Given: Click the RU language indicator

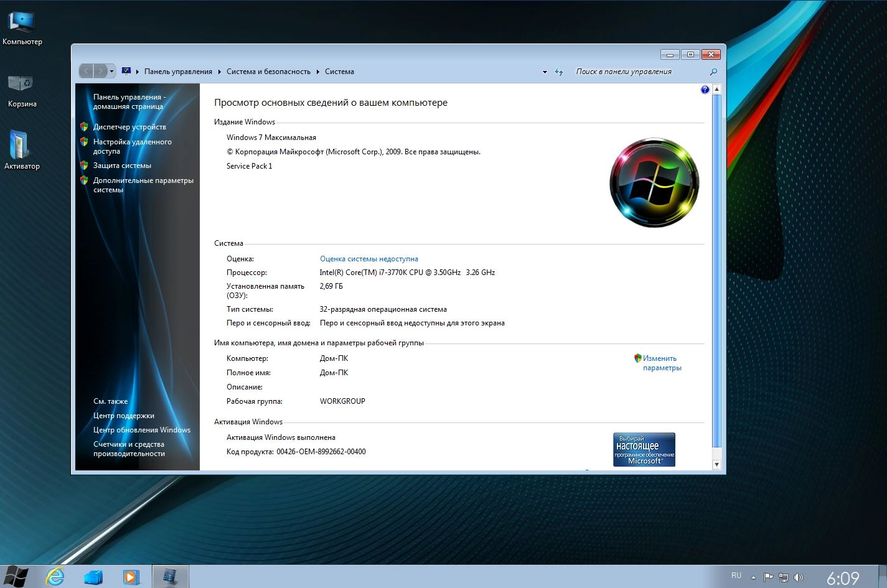Looking at the screenshot, I should pyautogui.click(x=736, y=576).
